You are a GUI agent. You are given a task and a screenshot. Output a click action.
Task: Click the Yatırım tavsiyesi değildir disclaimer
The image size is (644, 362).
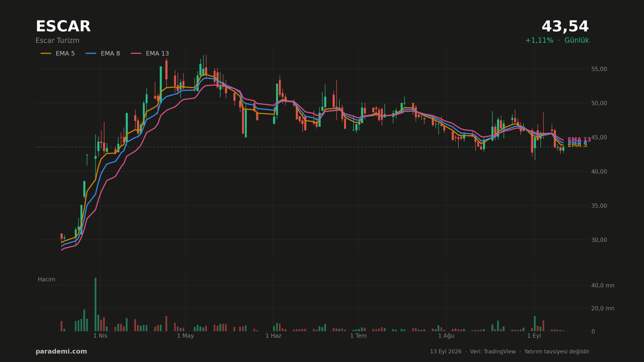pos(557,352)
